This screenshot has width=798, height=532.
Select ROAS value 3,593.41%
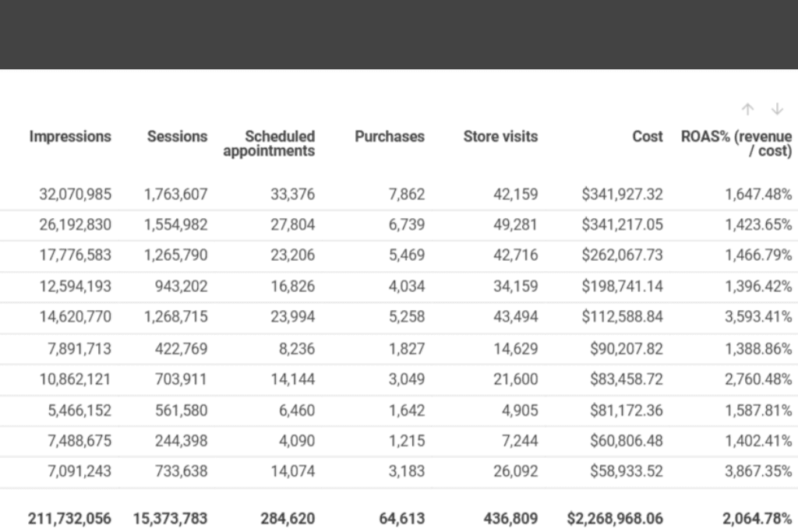[757, 317]
